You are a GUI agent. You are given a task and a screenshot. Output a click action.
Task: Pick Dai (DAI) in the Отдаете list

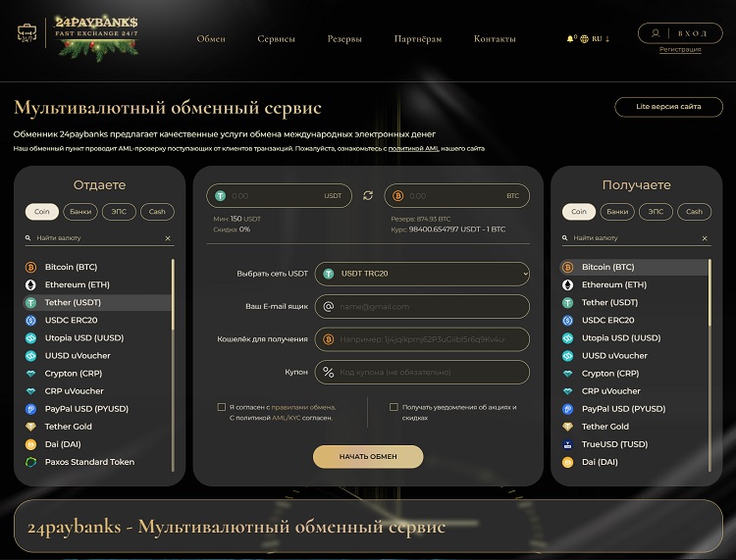click(x=63, y=444)
